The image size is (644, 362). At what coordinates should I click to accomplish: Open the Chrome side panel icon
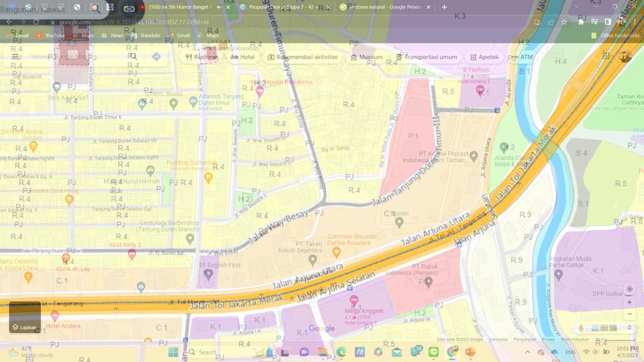click(x=608, y=21)
